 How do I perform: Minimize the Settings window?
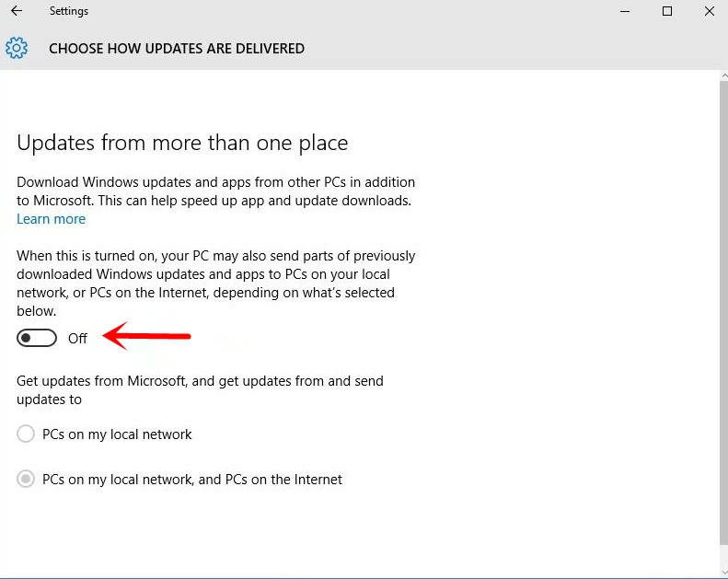(625, 11)
